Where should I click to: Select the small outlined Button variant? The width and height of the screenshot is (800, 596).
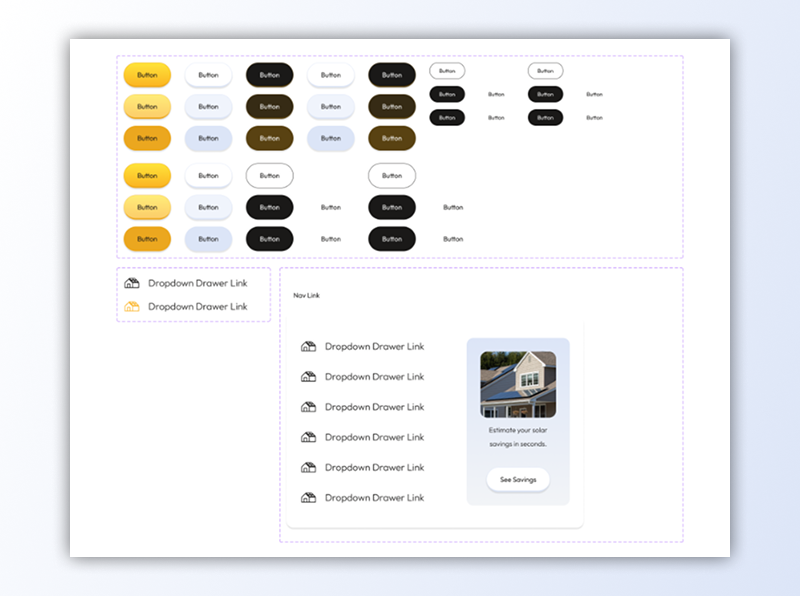coord(447,71)
